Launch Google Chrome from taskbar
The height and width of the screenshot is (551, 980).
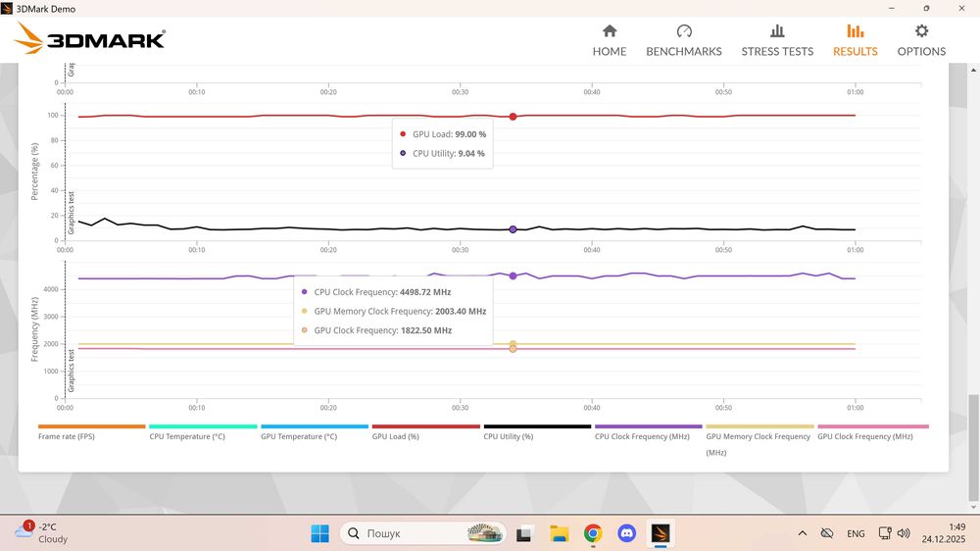tap(593, 533)
